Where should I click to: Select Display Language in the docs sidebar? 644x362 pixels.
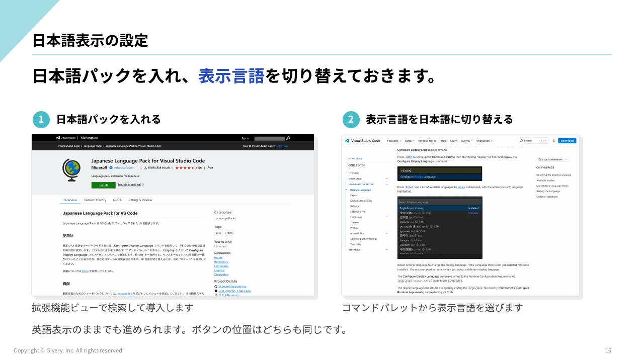[360, 190]
